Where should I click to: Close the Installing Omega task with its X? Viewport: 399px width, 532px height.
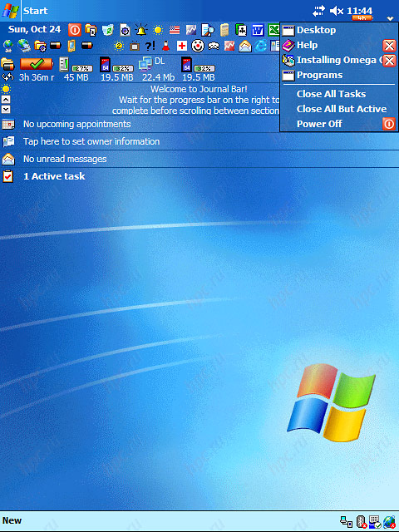[389, 61]
